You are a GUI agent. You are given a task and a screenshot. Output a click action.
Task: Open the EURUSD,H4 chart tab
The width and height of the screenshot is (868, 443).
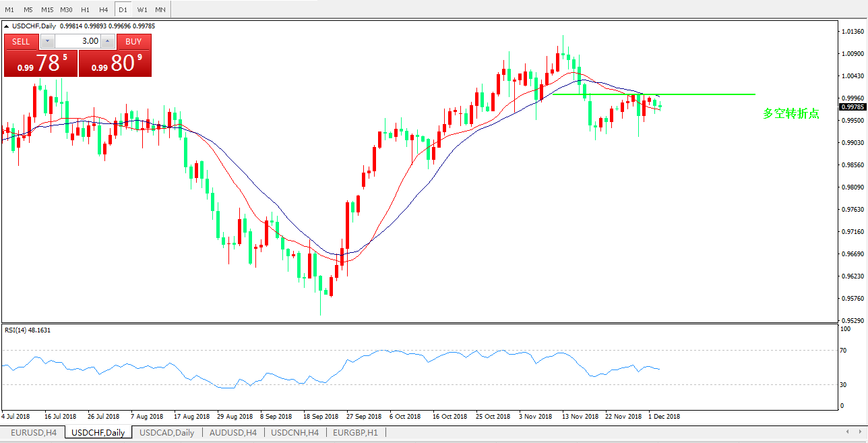point(34,432)
